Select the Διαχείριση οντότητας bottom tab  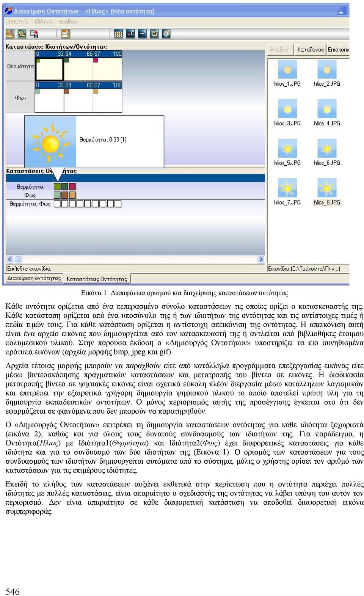[34, 278]
